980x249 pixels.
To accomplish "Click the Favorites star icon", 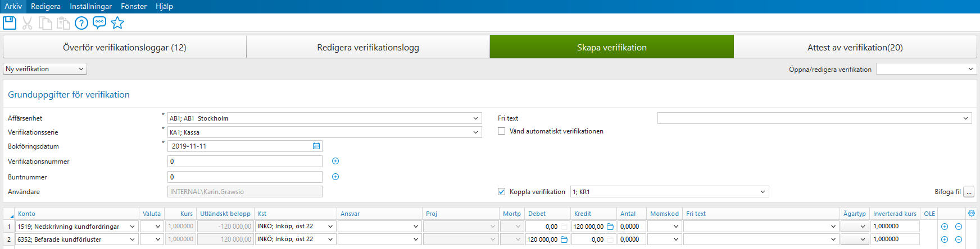I will pos(117,23).
